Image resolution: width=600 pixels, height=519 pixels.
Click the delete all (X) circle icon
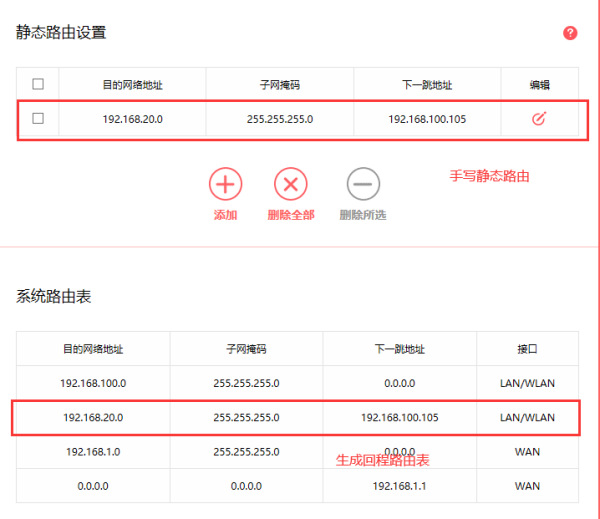click(291, 184)
